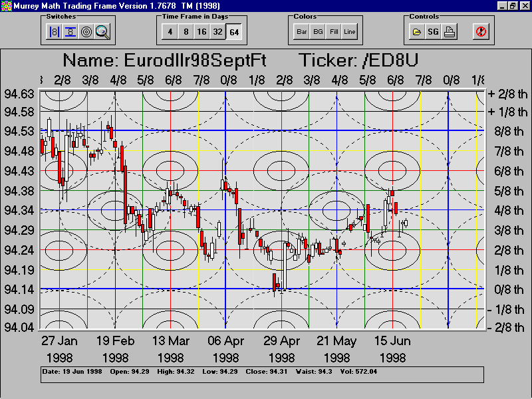The height and width of the screenshot is (399, 532).
Task: Activate the magnifying glass zoom tool
Action: (102, 31)
